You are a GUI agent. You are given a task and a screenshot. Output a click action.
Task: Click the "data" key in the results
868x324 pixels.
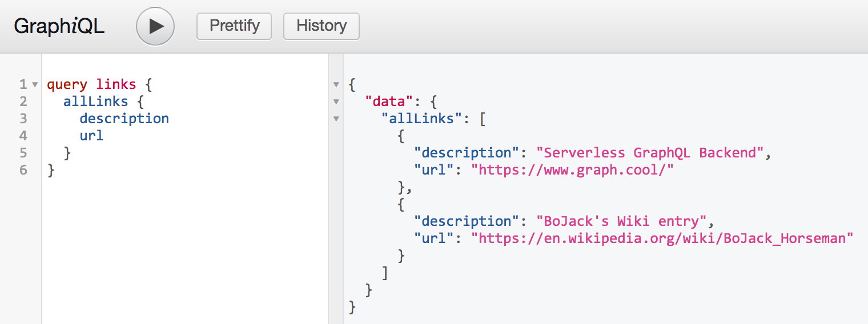coord(388,102)
